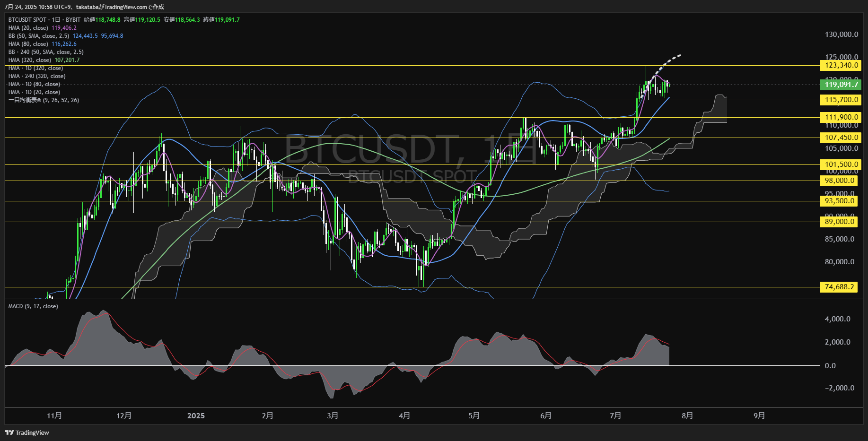Click the 安値 118,564.3 low value
The height and width of the screenshot is (441, 868).
click(x=182, y=20)
